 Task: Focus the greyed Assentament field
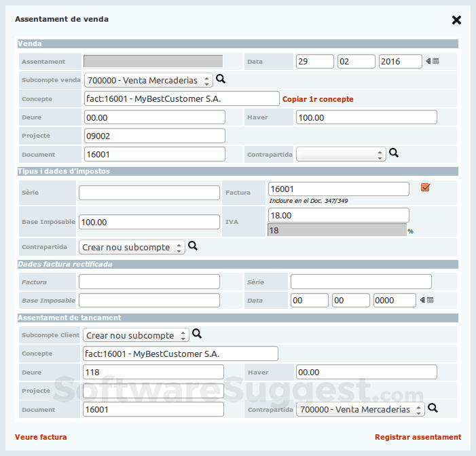tap(153, 61)
